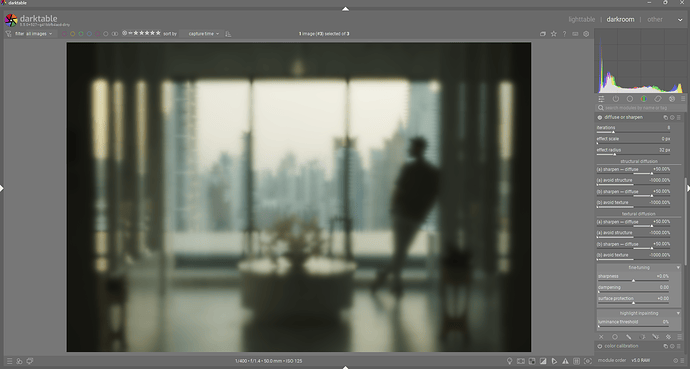The image size is (690, 369).
Task: Collapse the right panel arrow
Action: point(688,188)
